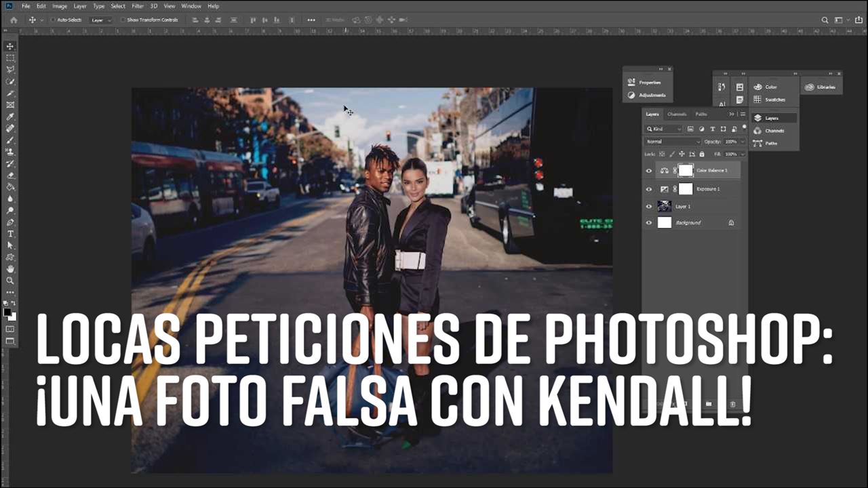868x488 pixels.
Task: Select the Layer 1 thumbnail
Action: (665, 206)
